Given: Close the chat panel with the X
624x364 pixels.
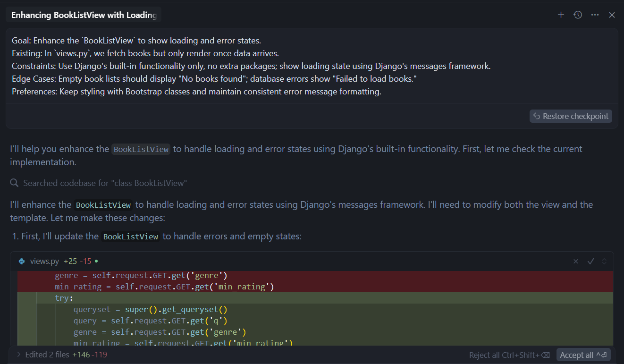Looking at the screenshot, I should coord(612,15).
